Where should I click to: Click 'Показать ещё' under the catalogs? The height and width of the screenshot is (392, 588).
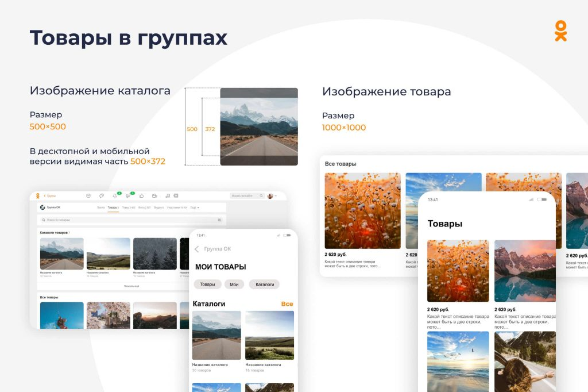[131, 286]
